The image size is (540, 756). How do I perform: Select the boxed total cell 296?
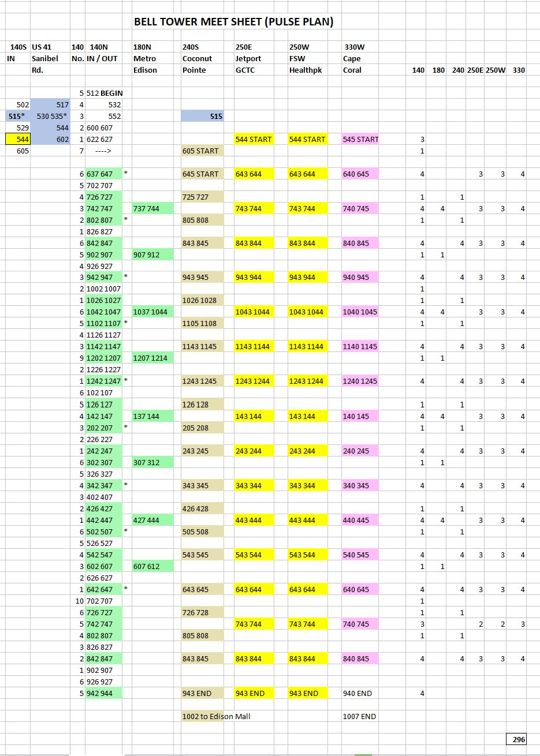point(516,739)
